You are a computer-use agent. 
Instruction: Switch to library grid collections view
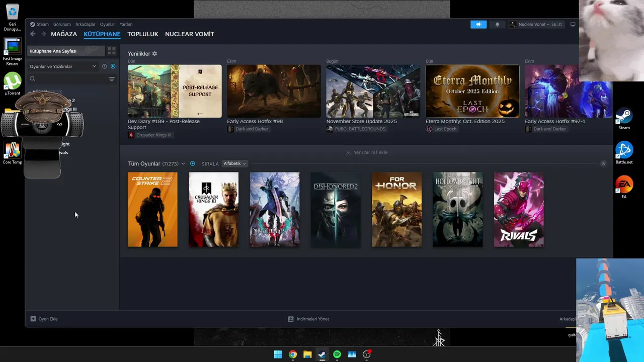coord(112,51)
